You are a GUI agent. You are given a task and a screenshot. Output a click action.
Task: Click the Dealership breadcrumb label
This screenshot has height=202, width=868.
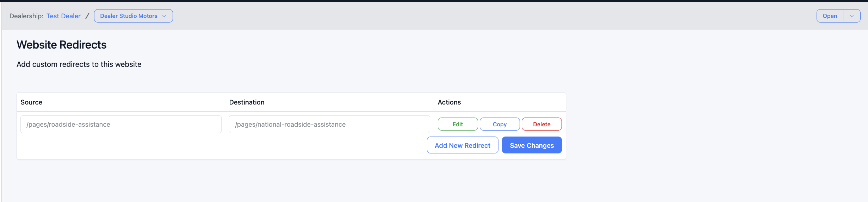click(26, 16)
